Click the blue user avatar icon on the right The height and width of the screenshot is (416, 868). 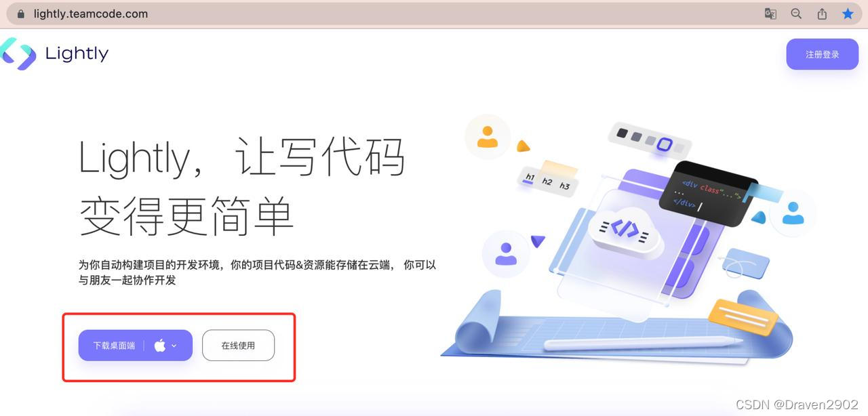tap(793, 213)
